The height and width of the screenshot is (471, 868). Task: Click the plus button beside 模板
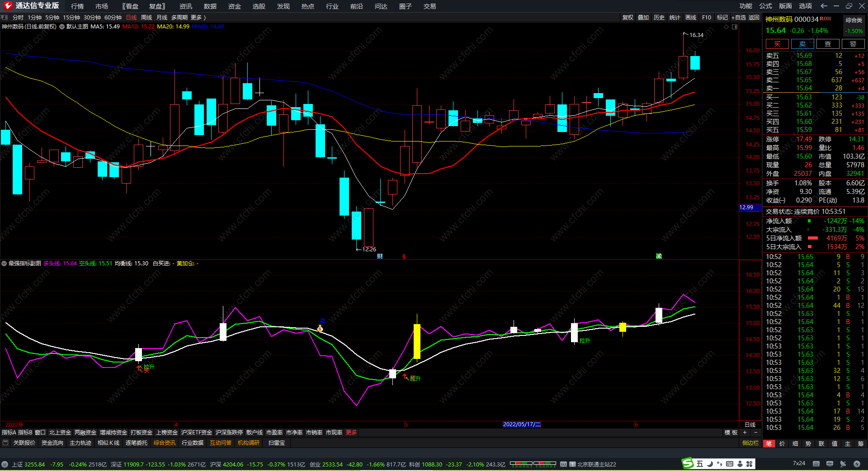click(x=745, y=433)
